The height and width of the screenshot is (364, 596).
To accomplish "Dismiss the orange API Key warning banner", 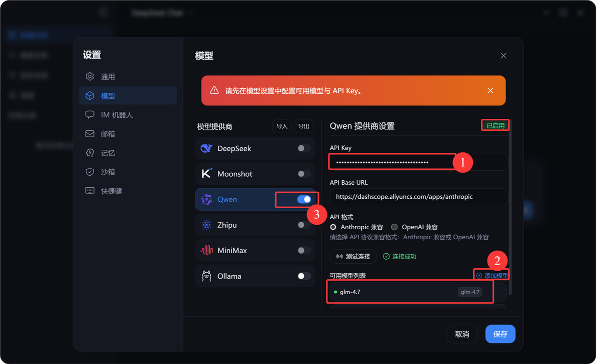I will (490, 90).
